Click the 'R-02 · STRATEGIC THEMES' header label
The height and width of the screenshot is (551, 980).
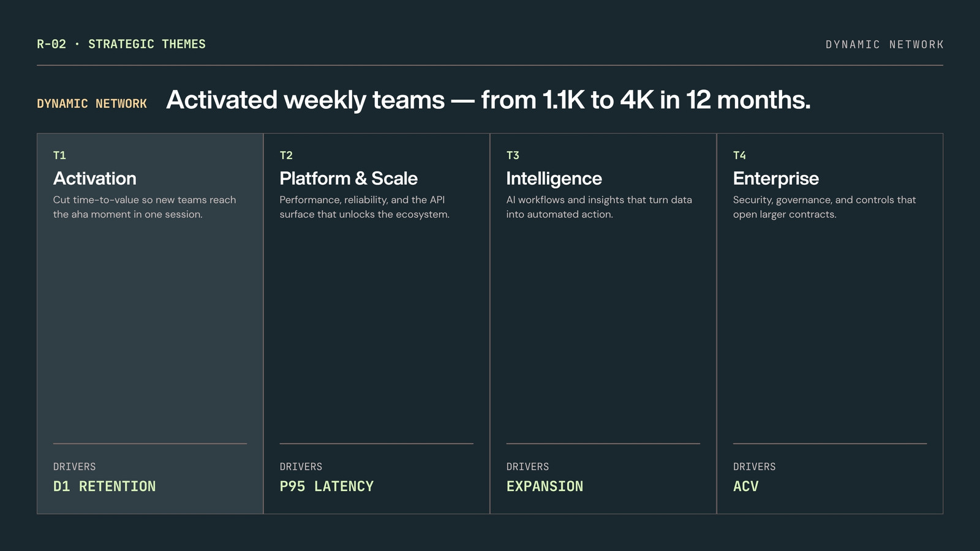121,44
